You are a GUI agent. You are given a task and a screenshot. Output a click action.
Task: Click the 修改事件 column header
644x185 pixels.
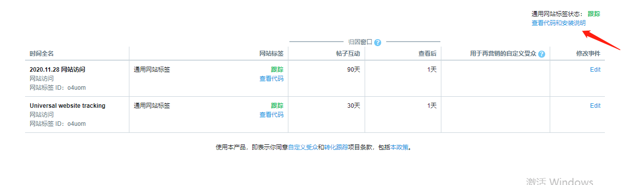(x=588, y=54)
